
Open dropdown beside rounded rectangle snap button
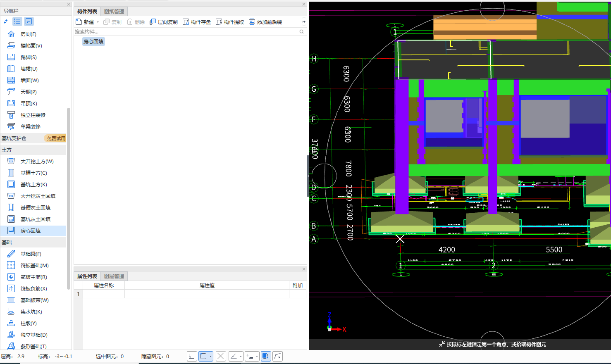coord(211,356)
